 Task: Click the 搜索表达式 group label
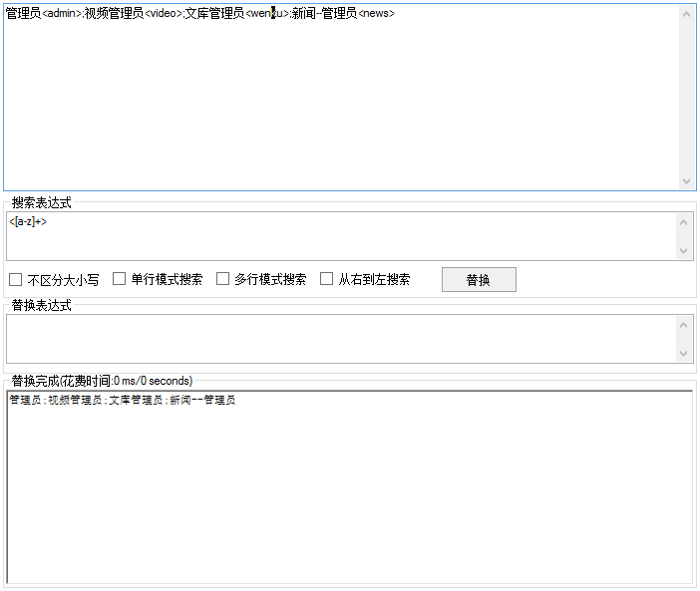tap(42, 202)
